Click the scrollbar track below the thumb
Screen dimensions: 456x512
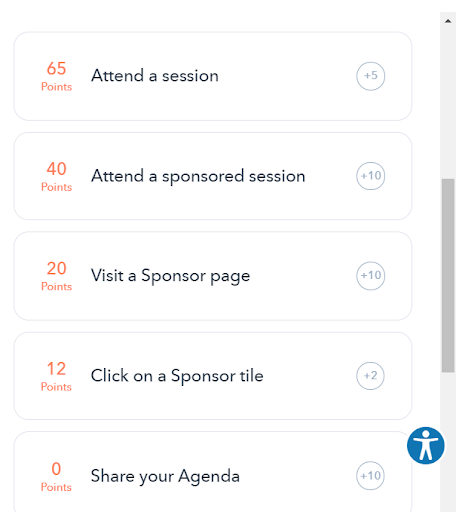pyautogui.click(x=448, y=400)
